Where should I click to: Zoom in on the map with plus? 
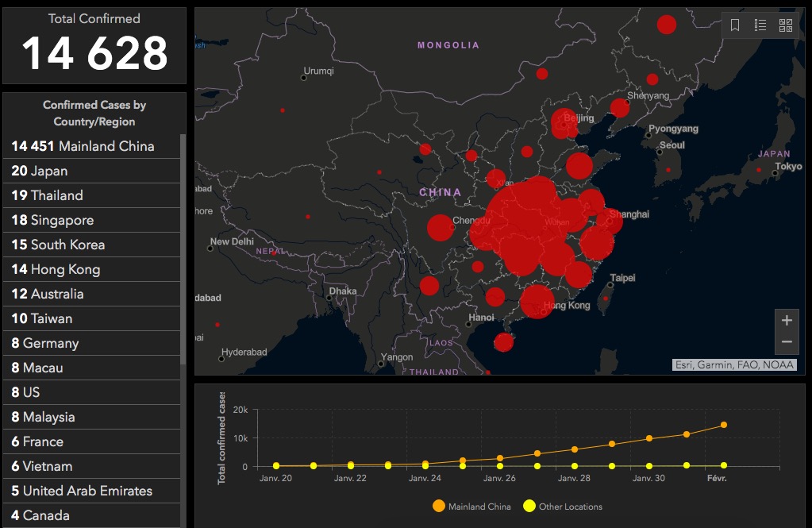(x=787, y=321)
